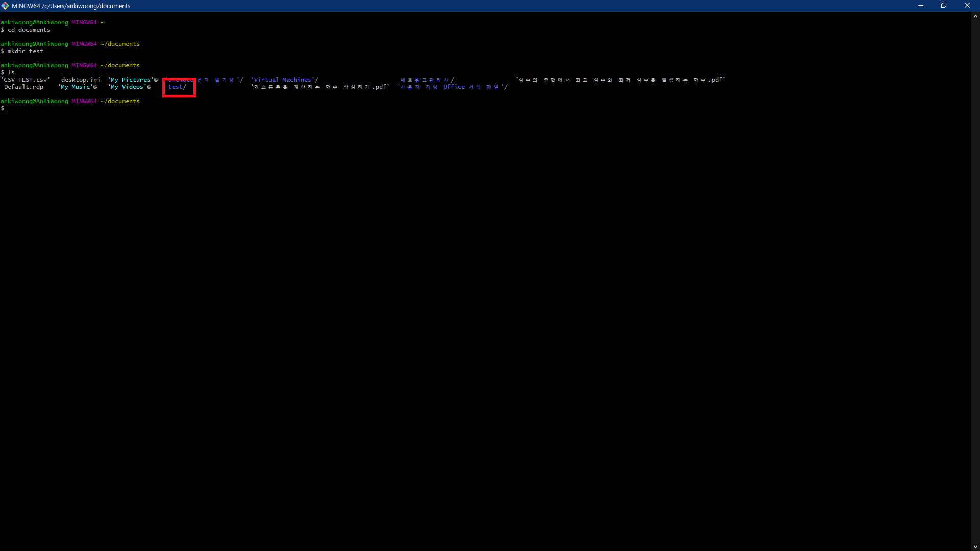Restore down the terminal window
The width and height of the screenshot is (980, 551).
point(944,6)
